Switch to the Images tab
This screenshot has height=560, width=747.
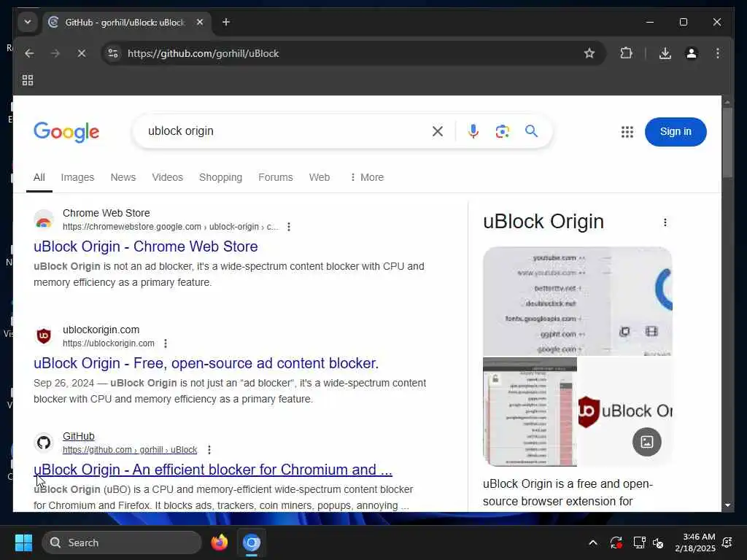[x=77, y=177]
